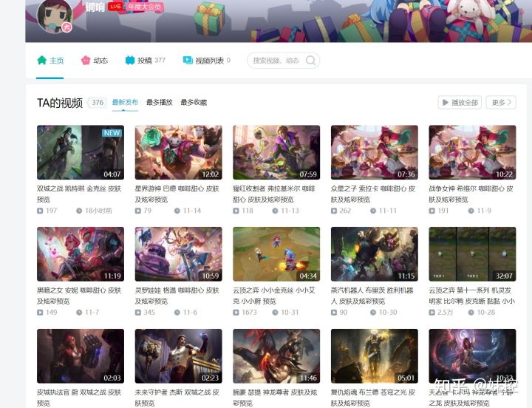Click the play count icon beside 79
Screen dimensions: 532x408
click(138, 211)
